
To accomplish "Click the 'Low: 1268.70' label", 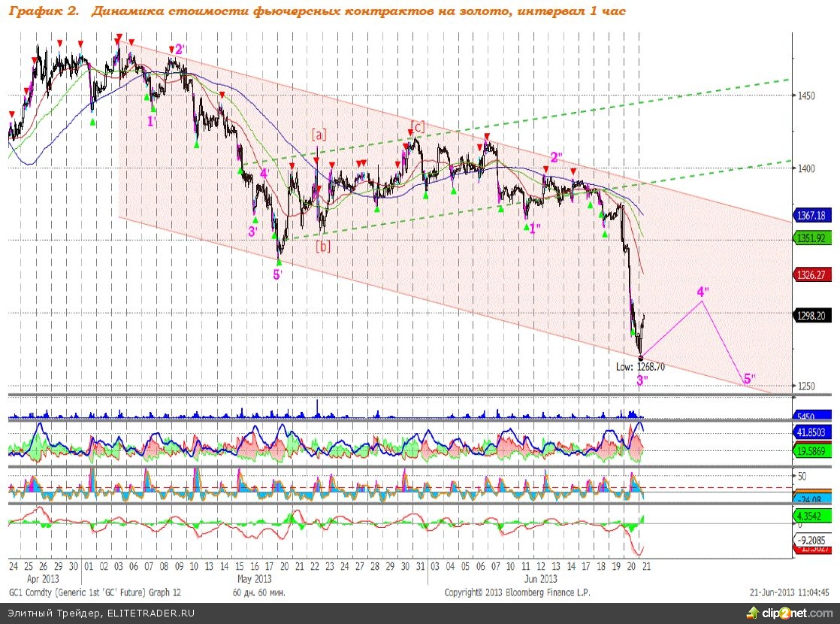I will coord(641,367).
